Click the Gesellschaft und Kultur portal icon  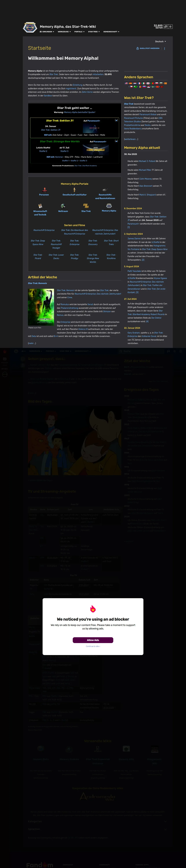(x=74, y=190)
